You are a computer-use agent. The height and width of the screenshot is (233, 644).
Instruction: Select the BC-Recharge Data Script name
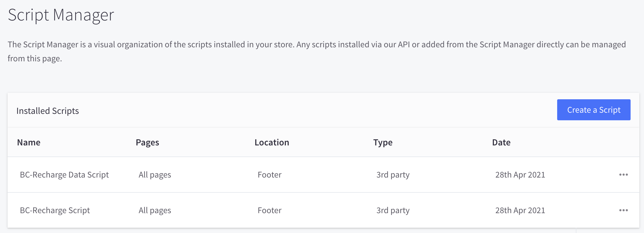64,175
